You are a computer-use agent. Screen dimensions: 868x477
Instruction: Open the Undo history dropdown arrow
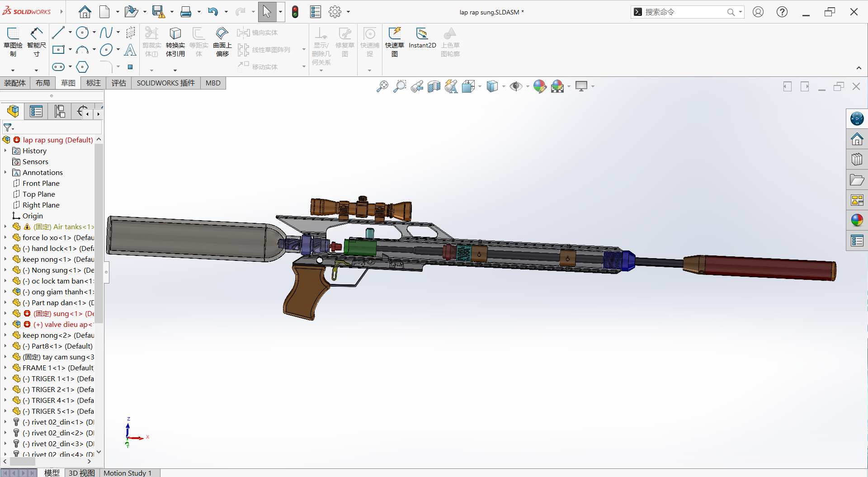(x=226, y=12)
